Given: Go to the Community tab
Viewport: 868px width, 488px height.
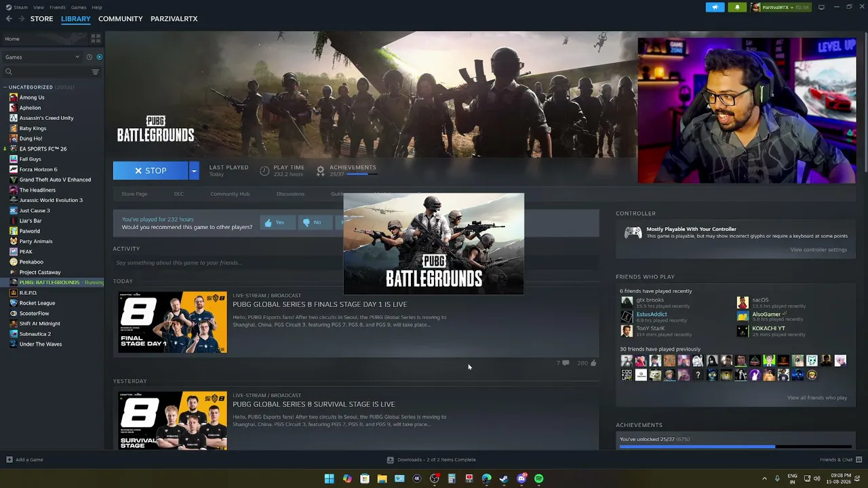Looking at the screenshot, I should click(x=120, y=19).
